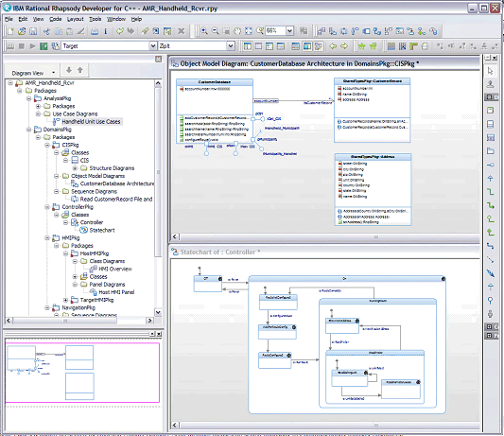Select the Pan hand tool
The width and height of the screenshot is (504, 436).
point(237,31)
